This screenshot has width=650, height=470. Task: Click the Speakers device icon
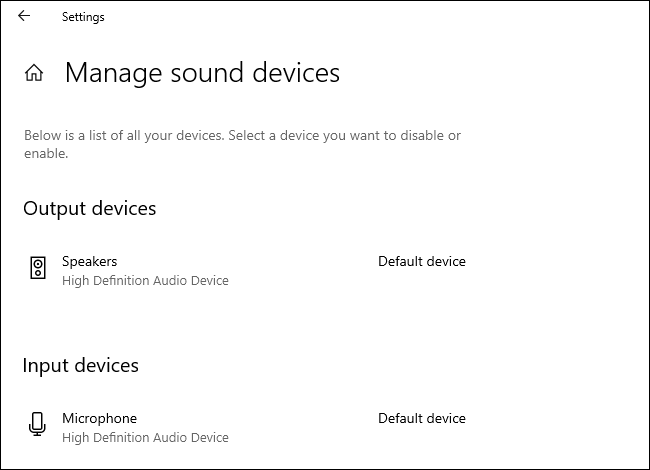38,267
